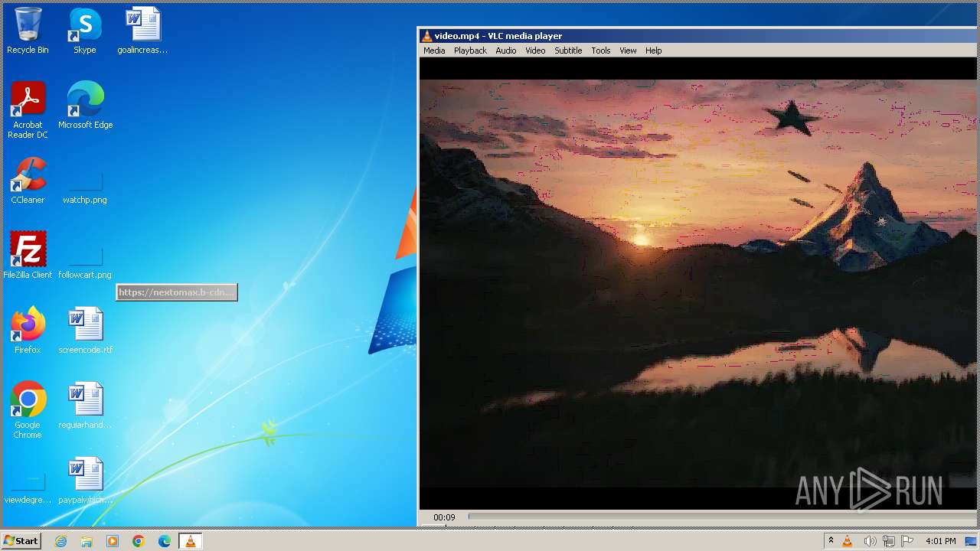980x551 pixels.
Task: Open the View menu in VLC
Action: click(x=628, y=51)
